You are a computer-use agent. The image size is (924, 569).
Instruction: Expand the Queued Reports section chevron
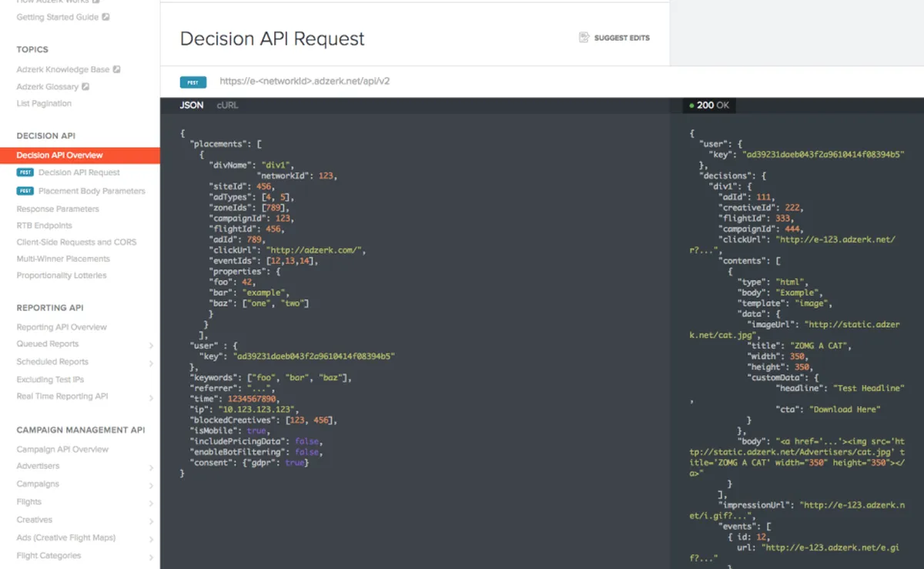coord(151,346)
